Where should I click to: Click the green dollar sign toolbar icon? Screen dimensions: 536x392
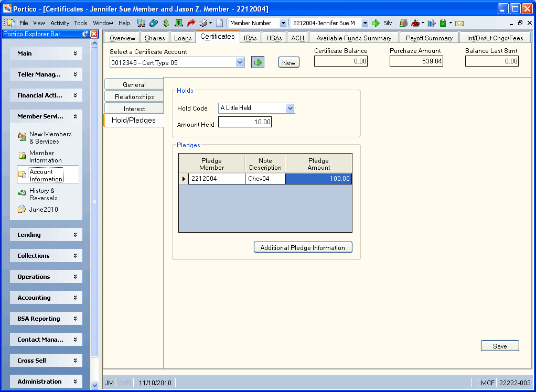pos(166,23)
